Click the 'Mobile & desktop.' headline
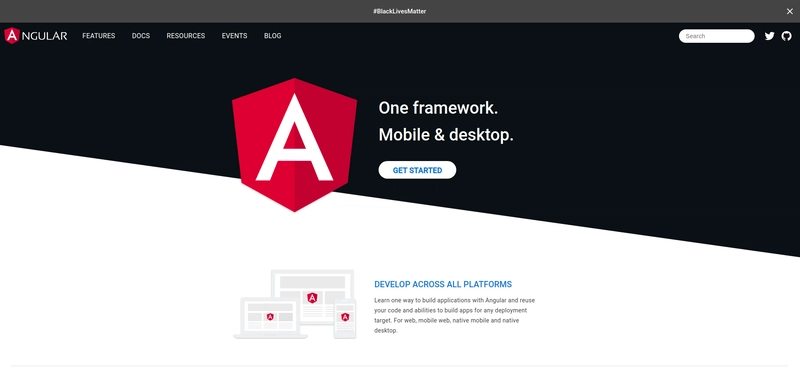This screenshot has width=800, height=377. pos(446,135)
